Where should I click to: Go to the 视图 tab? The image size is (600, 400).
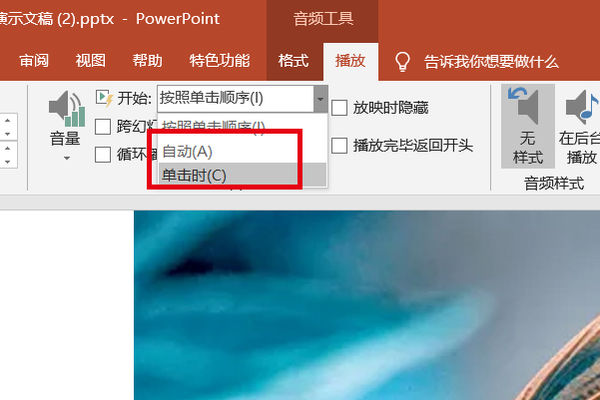(90, 61)
